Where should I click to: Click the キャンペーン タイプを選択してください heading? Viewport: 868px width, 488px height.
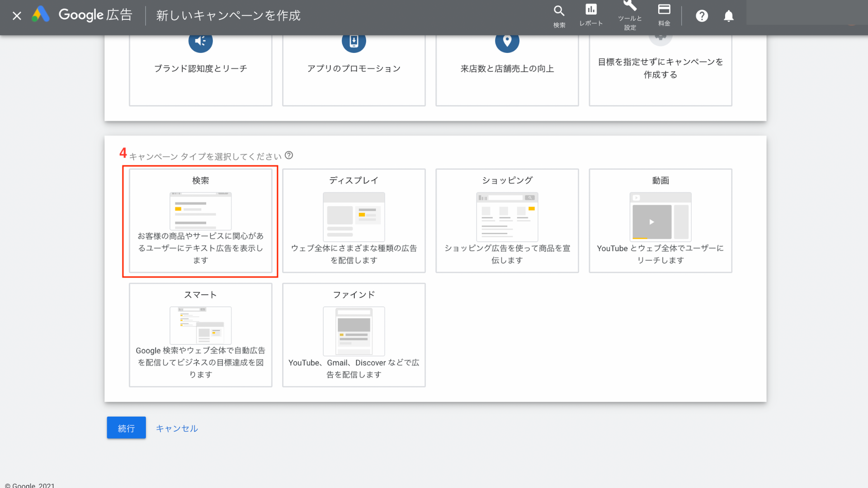click(205, 156)
